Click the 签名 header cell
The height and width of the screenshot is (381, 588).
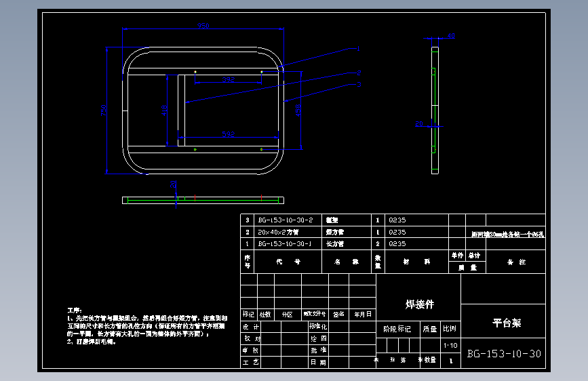pyautogui.click(x=338, y=315)
